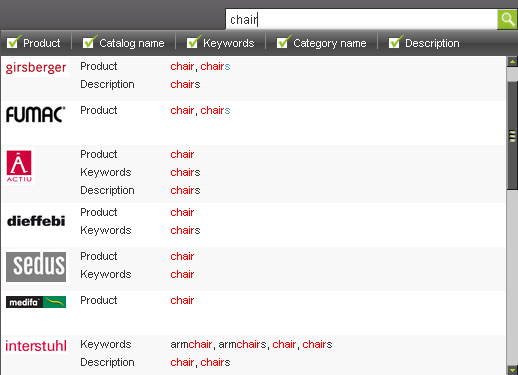
Task: Click the green search magnifier button
Action: (507, 19)
